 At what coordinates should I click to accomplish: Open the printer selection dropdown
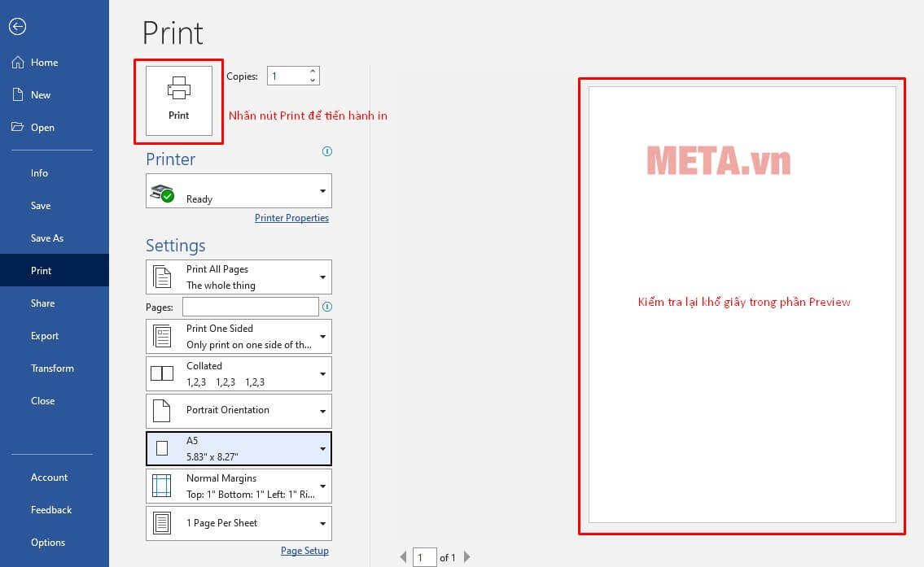click(239, 191)
